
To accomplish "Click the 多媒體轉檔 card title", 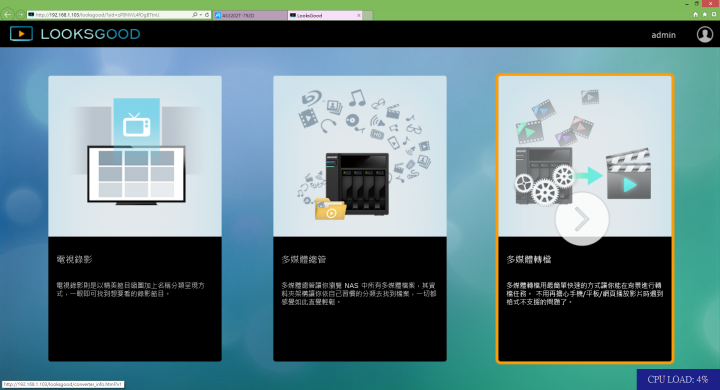I will 529,260.
